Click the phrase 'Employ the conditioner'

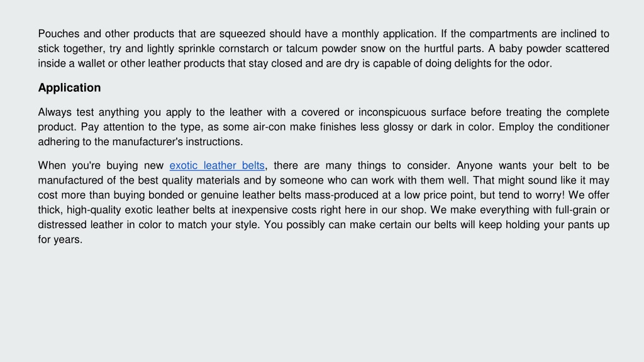coord(554,127)
